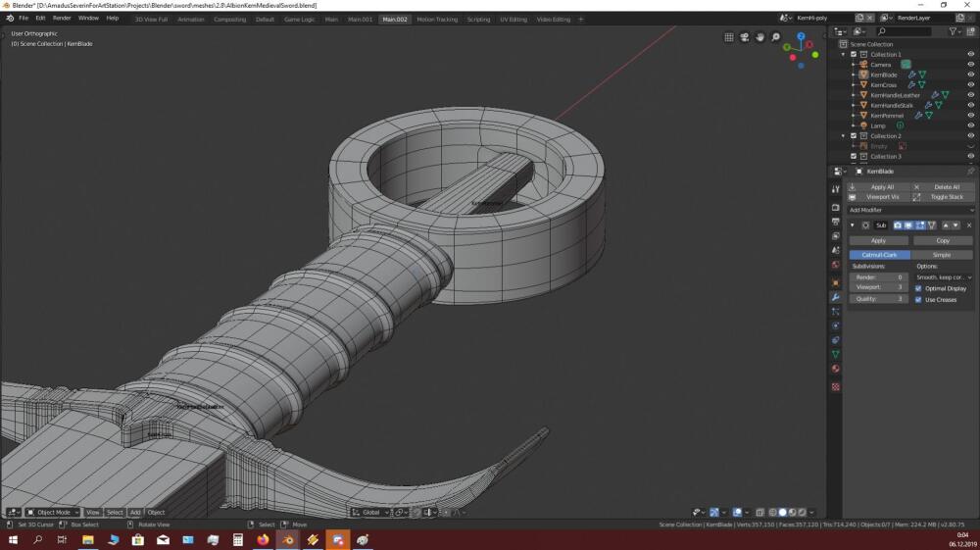The width and height of the screenshot is (980, 550).
Task: Open Firefox from the Windows taskbar
Action: [263, 539]
